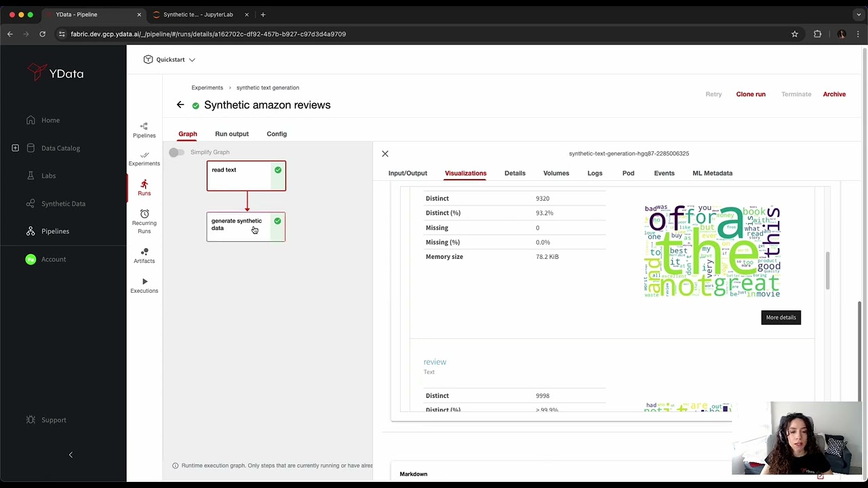Open Data Catalog in the sidebar
Viewport: 868px width, 488px height.
pos(60,148)
